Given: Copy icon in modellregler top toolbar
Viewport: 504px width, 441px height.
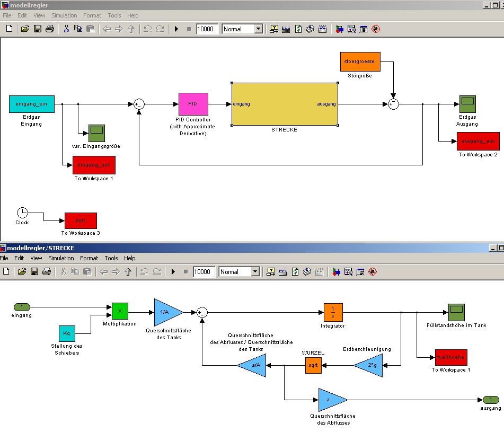Looking at the screenshot, I should (78, 29).
